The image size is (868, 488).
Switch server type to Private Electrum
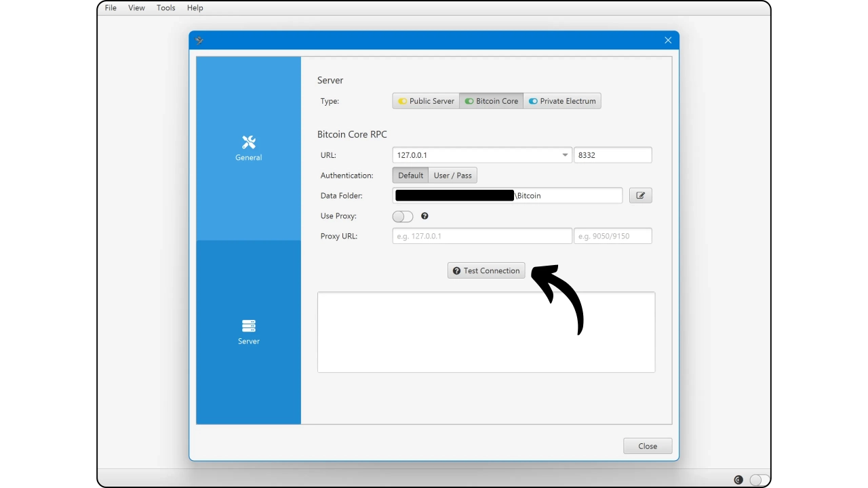[x=561, y=101]
